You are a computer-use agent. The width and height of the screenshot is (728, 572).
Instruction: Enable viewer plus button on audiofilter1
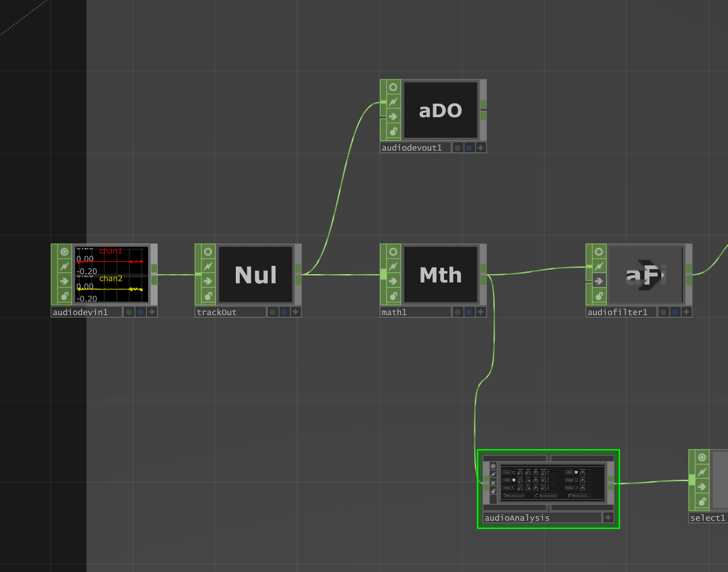pyautogui.click(x=686, y=312)
